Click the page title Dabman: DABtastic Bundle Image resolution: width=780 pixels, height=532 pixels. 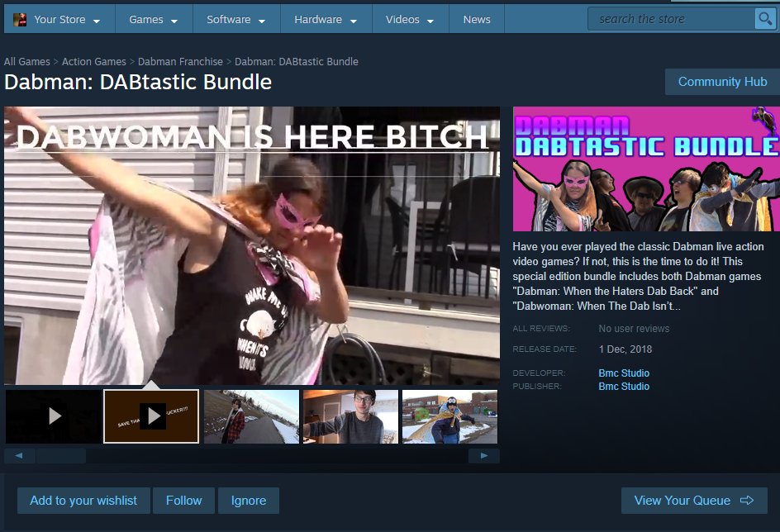[x=138, y=82]
